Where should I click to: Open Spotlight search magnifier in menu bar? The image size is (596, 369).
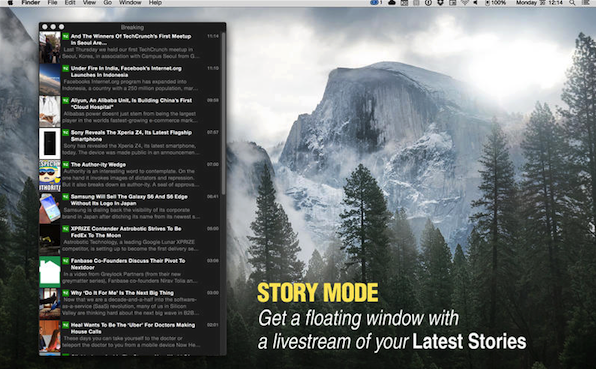(572, 3)
